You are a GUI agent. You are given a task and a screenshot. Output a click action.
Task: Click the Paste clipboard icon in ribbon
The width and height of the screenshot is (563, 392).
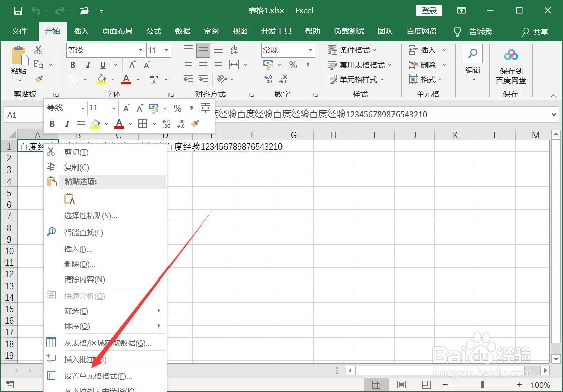19,55
